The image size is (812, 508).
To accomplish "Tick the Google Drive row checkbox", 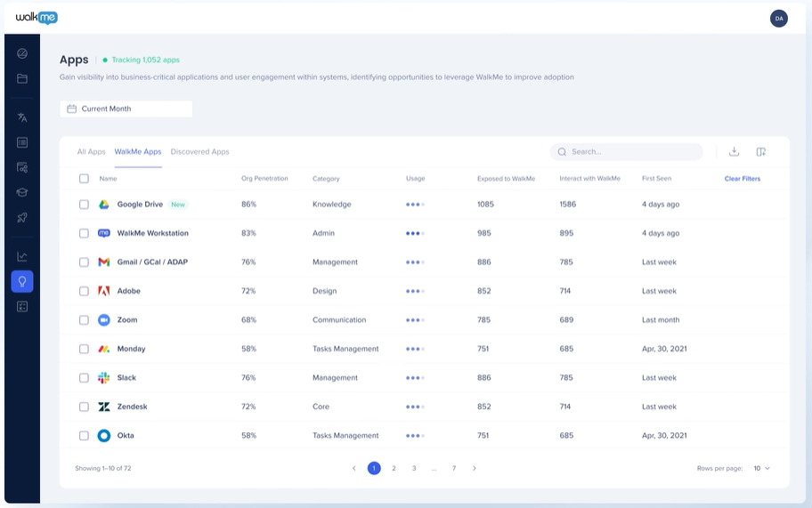I will (84, 205).
